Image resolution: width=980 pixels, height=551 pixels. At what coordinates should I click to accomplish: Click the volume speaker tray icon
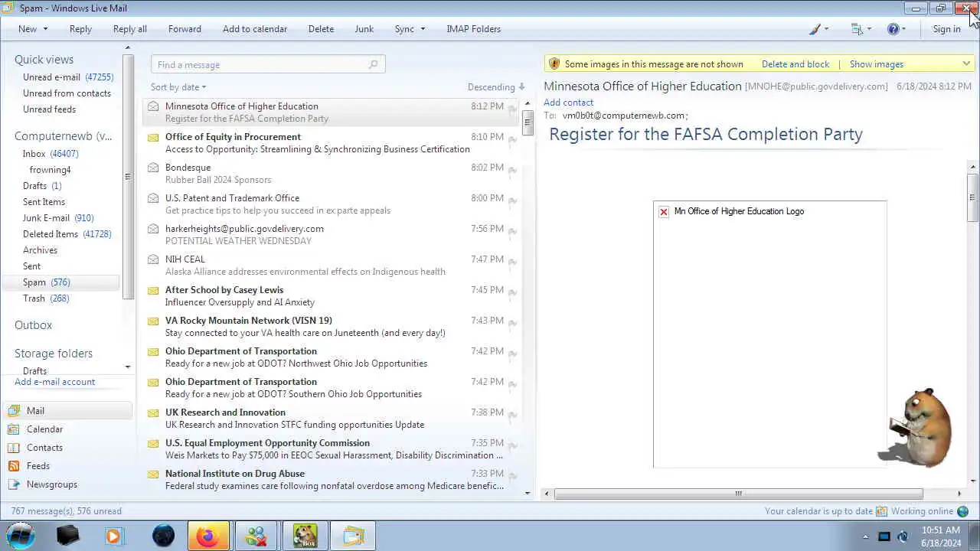click(903, 536)
